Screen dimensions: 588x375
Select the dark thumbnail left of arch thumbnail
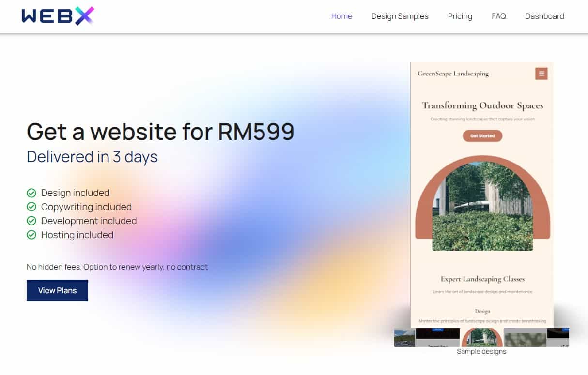coord(438,337)
